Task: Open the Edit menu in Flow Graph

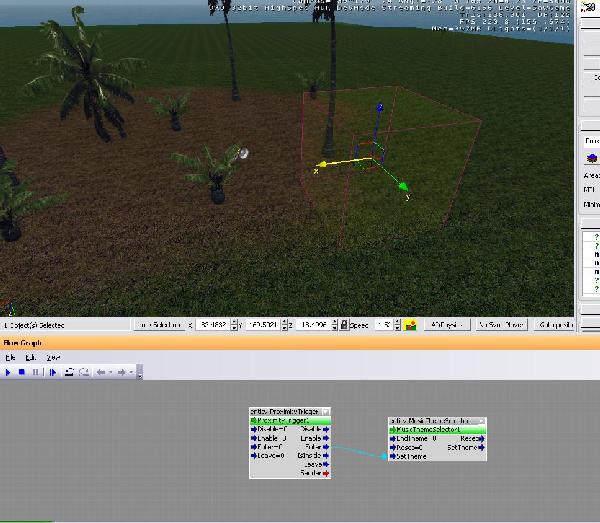Action: (x=31, y=357)
